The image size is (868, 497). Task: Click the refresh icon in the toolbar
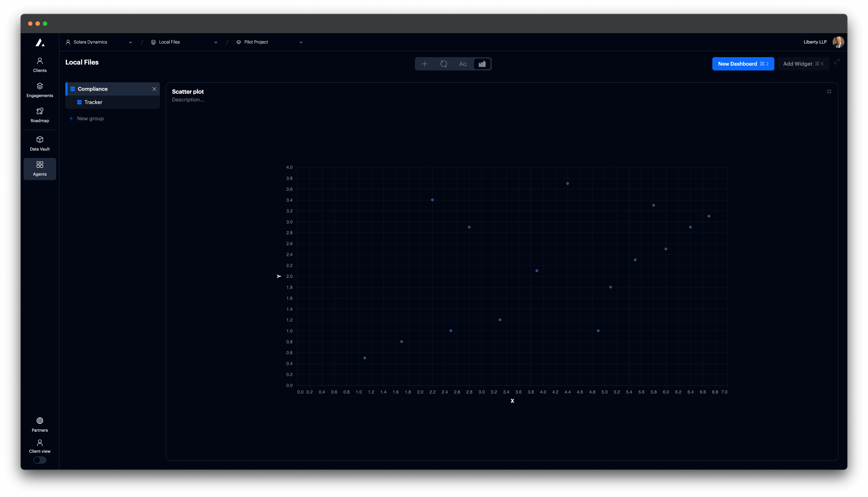coord(443,63)
